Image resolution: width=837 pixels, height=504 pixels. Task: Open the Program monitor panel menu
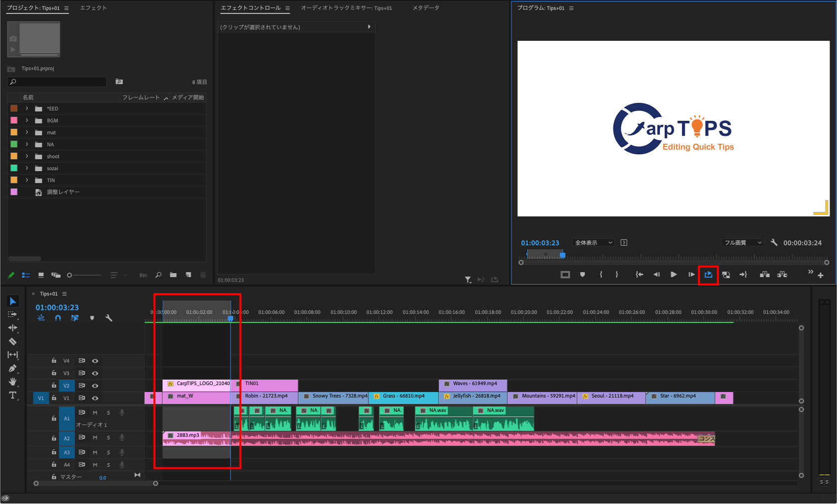coord(571,8)
